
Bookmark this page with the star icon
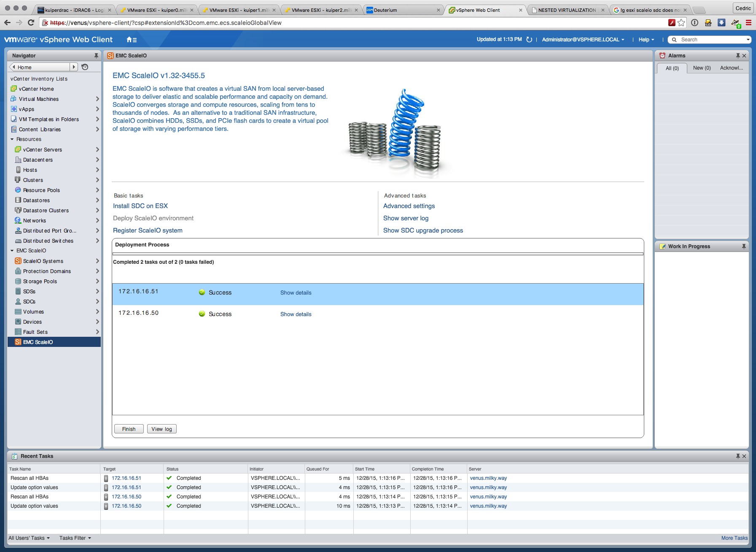point(681,23)
